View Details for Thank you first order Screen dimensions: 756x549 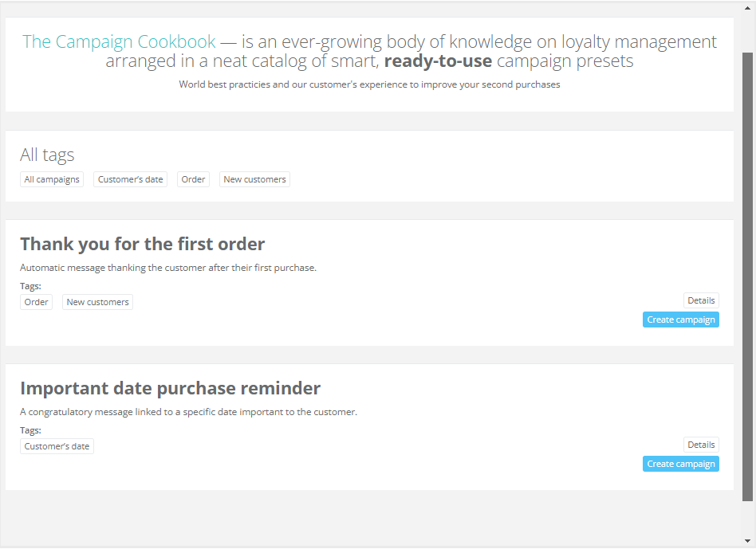(x=701, y=300)
